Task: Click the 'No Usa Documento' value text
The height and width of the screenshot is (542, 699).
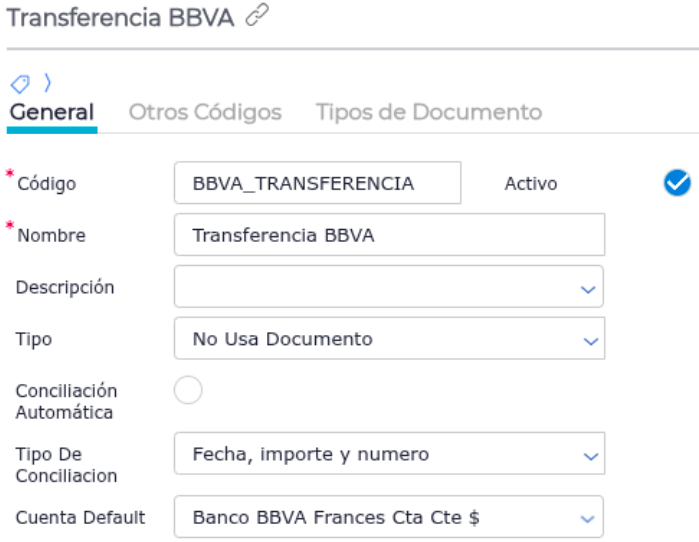Action: pos(282,339)
